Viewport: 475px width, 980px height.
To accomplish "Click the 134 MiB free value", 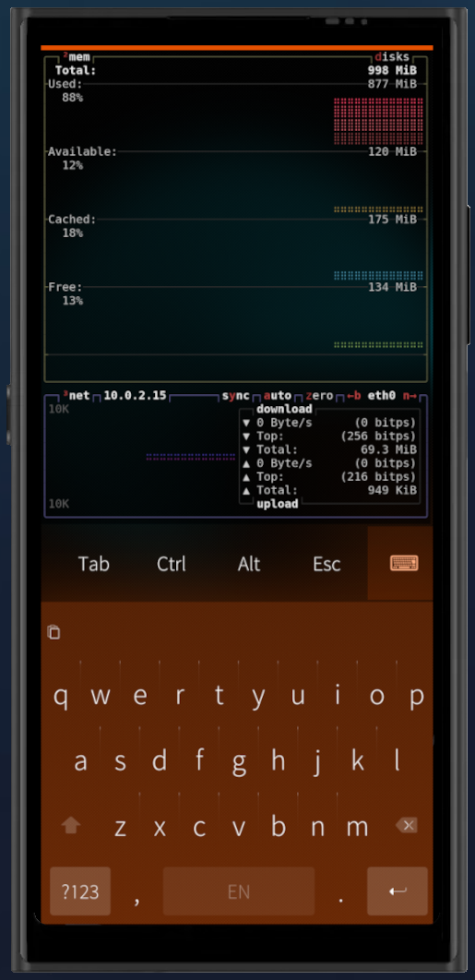I will [x=392, y=287].
